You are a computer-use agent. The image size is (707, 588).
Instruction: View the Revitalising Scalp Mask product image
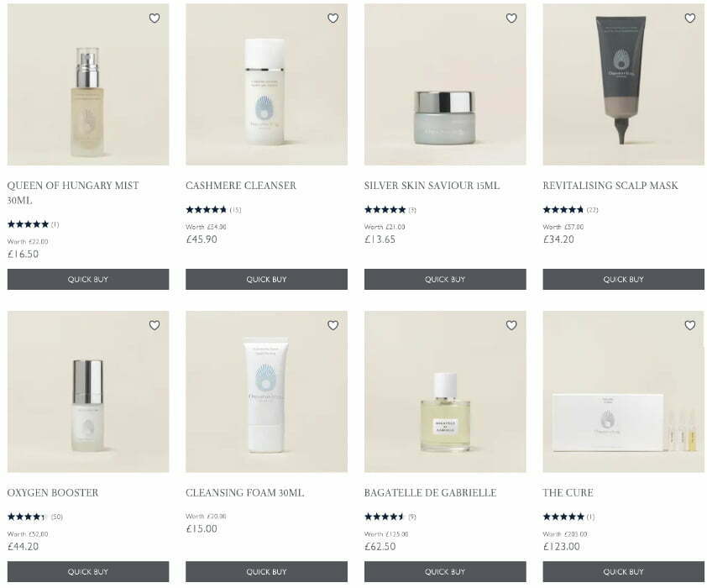(624, 84)
